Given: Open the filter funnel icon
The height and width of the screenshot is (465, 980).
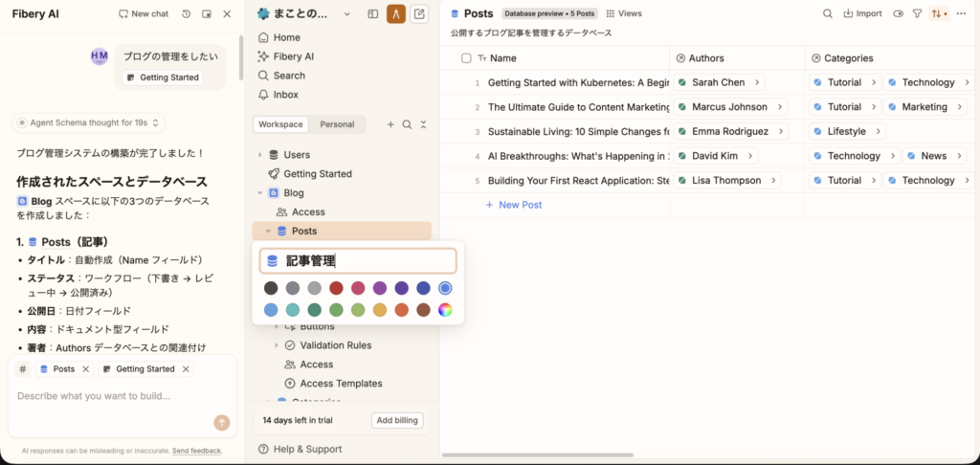Looking at the screenshot, I should pyautogui.click(x=917, y=13).
